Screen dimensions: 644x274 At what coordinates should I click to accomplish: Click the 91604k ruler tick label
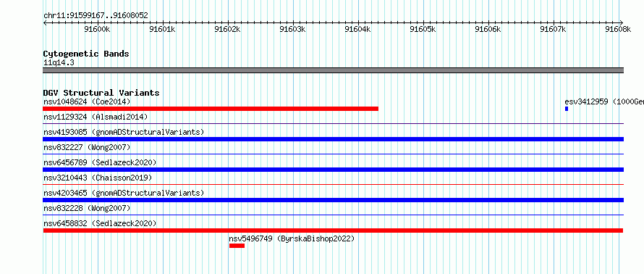tap(358, 29)
